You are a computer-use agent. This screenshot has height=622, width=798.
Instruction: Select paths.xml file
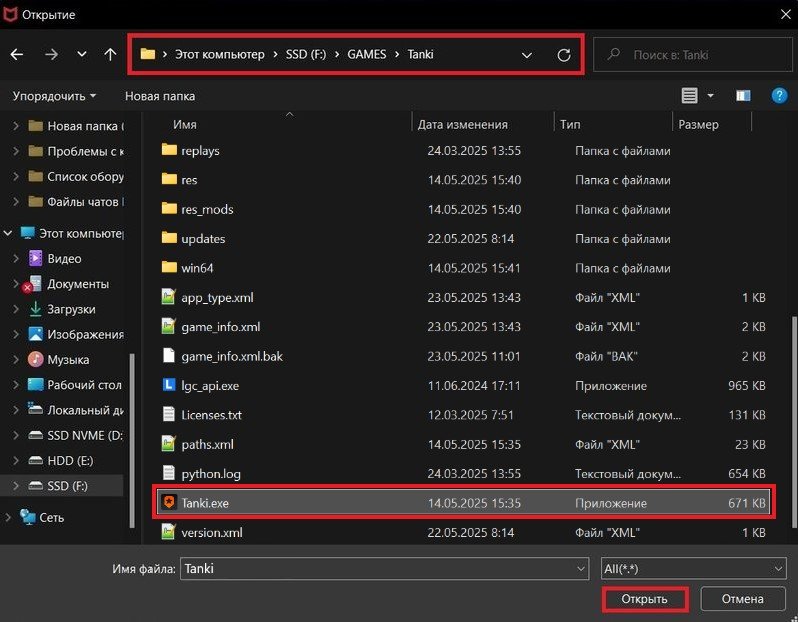pyautogui.click(x=462, y=444)
